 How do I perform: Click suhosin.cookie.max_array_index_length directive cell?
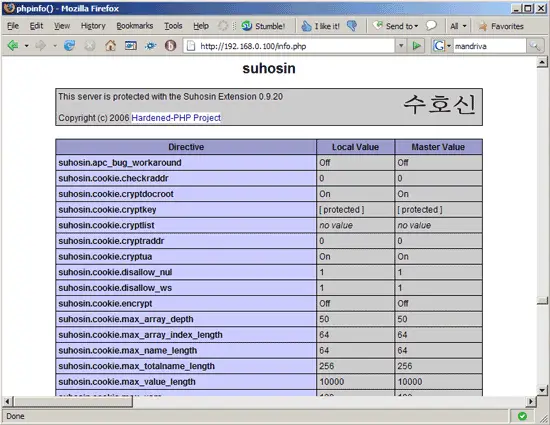tap(186, 335)
